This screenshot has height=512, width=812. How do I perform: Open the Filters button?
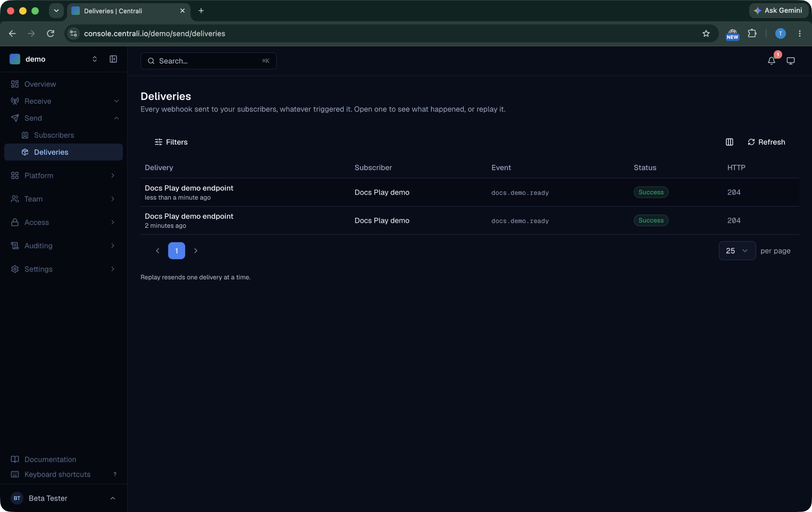171,142
